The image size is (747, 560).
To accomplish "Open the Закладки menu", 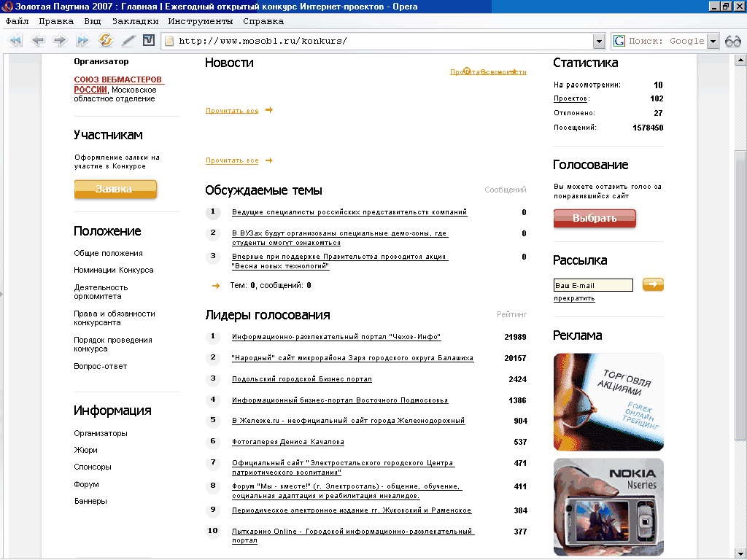I will pyautogui.click(x=135, y=21).
